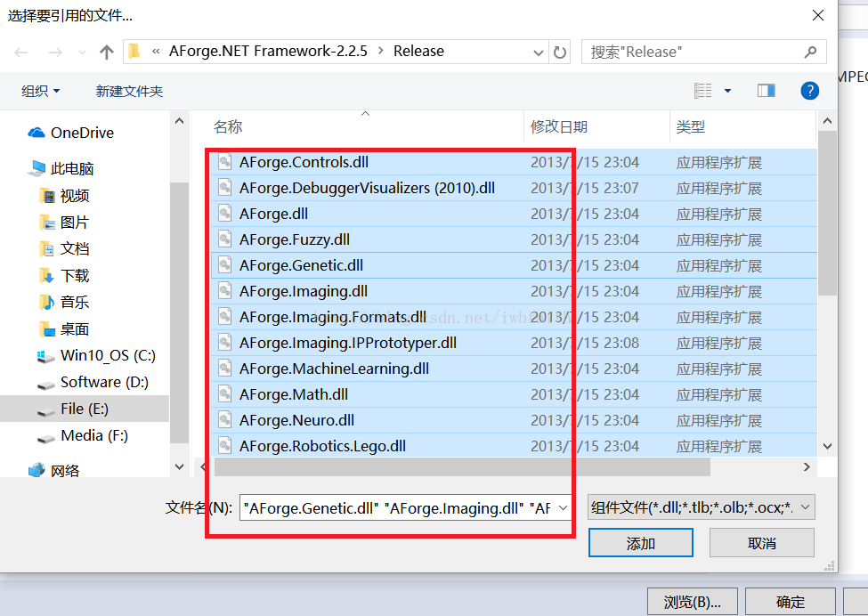Go back to previous folder arrow
The height and width of the screenshot is (616, 868).
click(x=21, y=52)
